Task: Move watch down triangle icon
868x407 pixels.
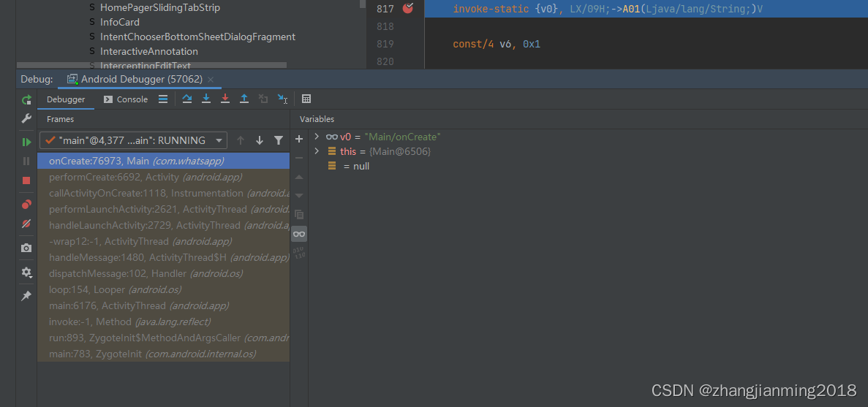Action: point(299,196)
